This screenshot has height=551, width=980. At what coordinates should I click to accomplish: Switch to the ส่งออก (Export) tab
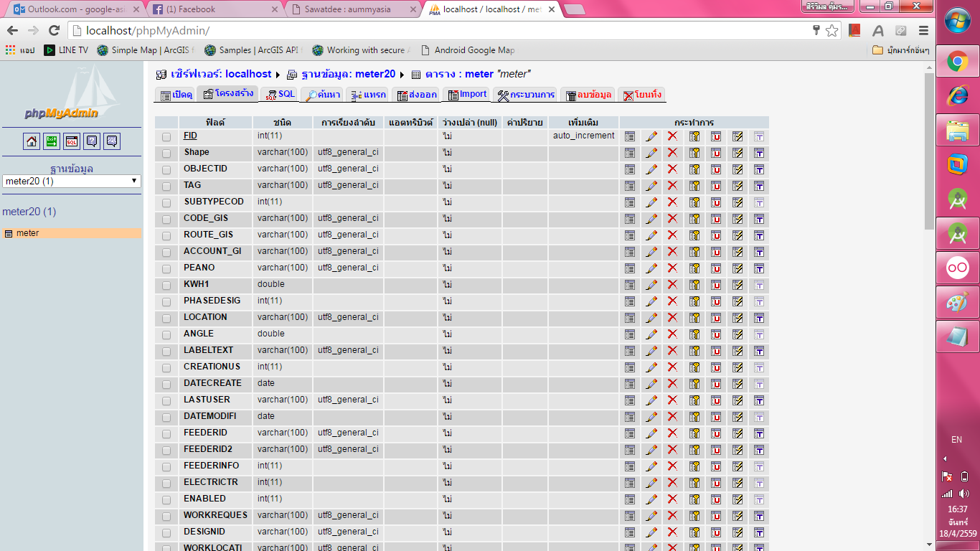pyautogui.click(x=416, y=95)
